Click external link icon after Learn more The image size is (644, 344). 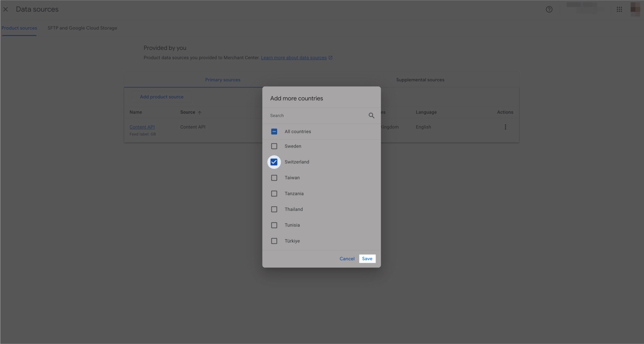point(331,58)
